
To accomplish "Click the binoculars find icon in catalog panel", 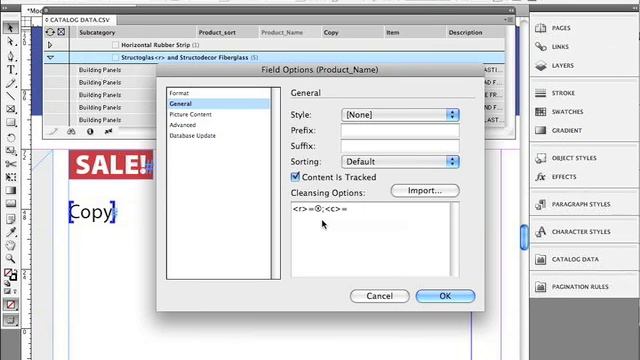I will click(71, 131).
